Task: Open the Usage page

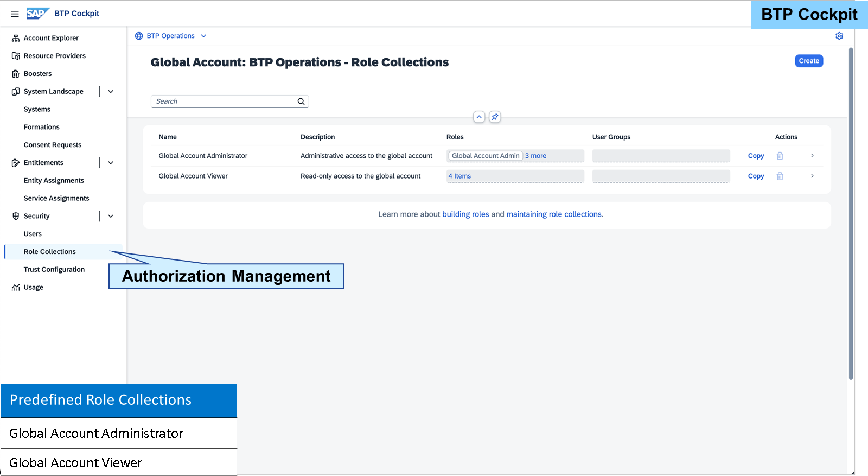Action: [34, 288]
